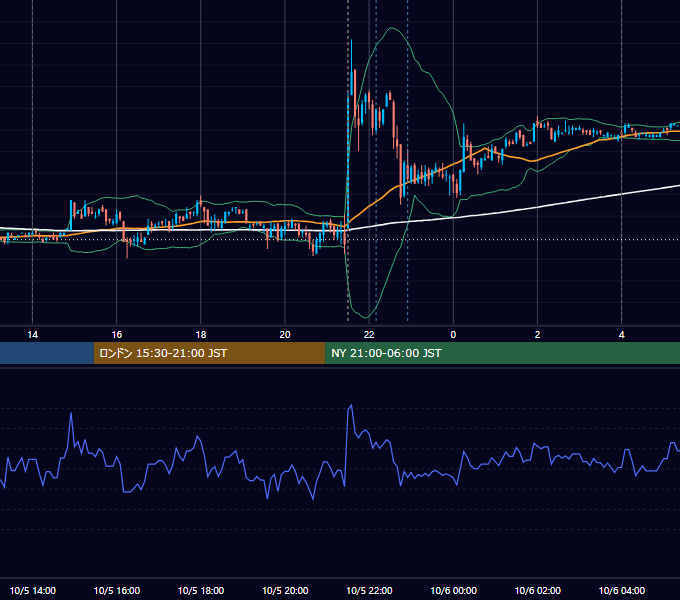Click the 10/5 22:00 date label
The height and width of the screenshot is (600, 680).
point(369,590)
